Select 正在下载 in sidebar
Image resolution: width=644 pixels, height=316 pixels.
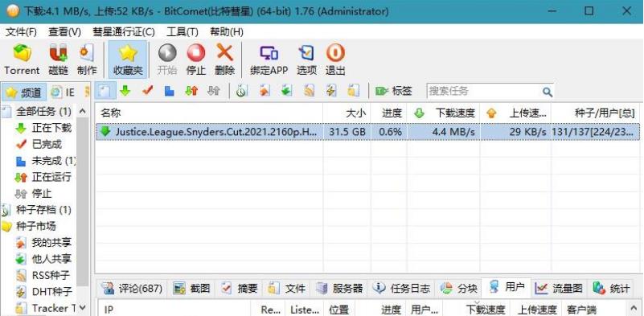click(x=51, y=128)
